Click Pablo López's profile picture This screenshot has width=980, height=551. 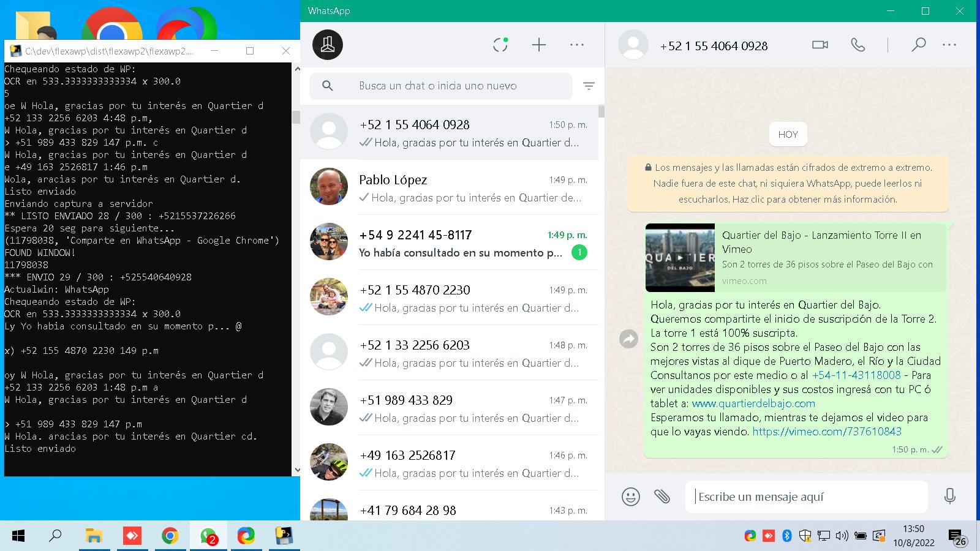(x=329, y=187)
